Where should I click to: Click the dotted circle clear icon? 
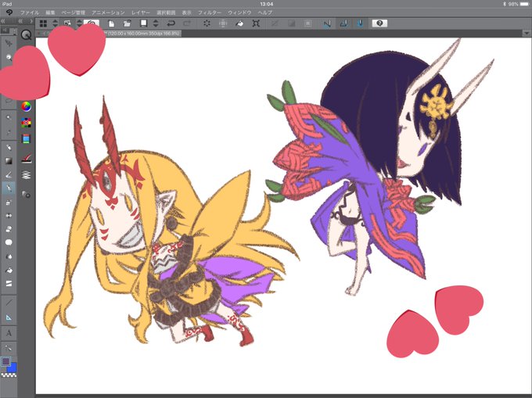point(207,23)
